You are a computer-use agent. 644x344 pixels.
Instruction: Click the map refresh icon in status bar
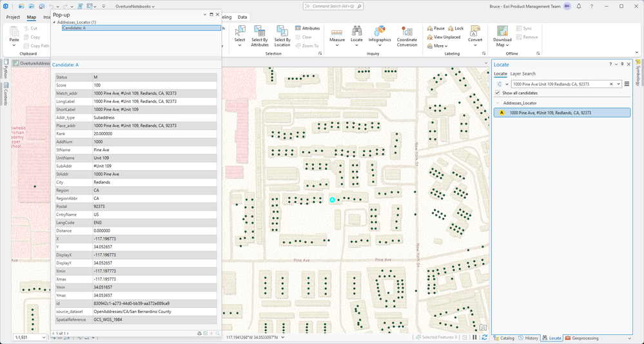485,338
